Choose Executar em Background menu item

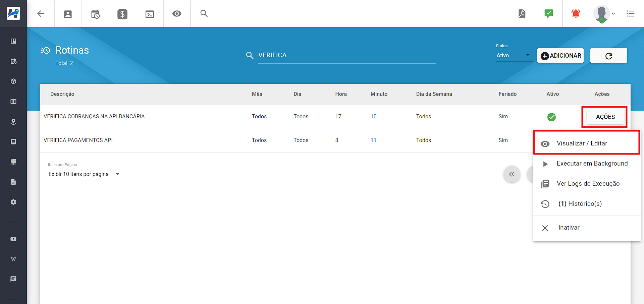coord(587,164)
